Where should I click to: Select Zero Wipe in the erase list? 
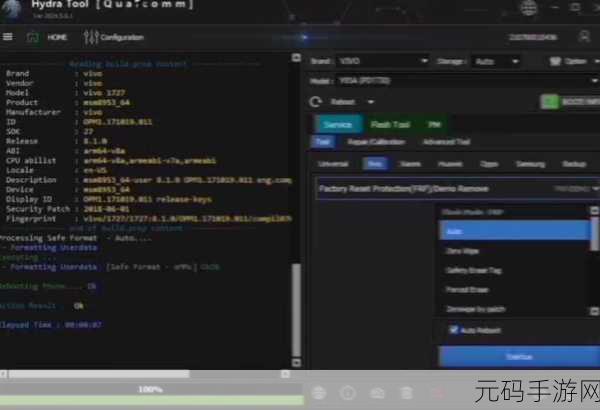pyautogui.click(x=462, y=251)
